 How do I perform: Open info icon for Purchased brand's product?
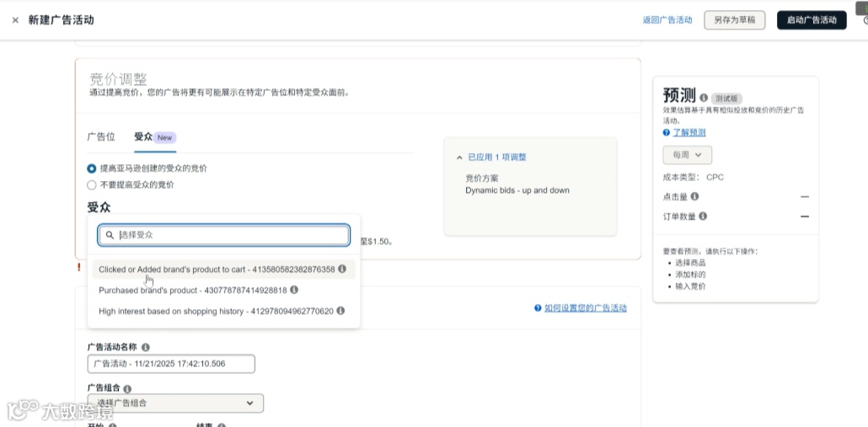pyautogui.click(x=294, y=290)
